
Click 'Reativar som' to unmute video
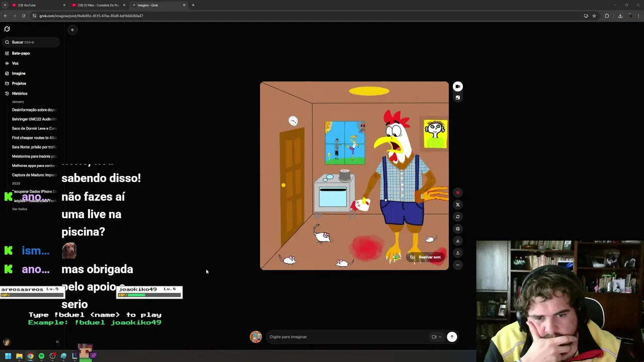click(426, 257)
